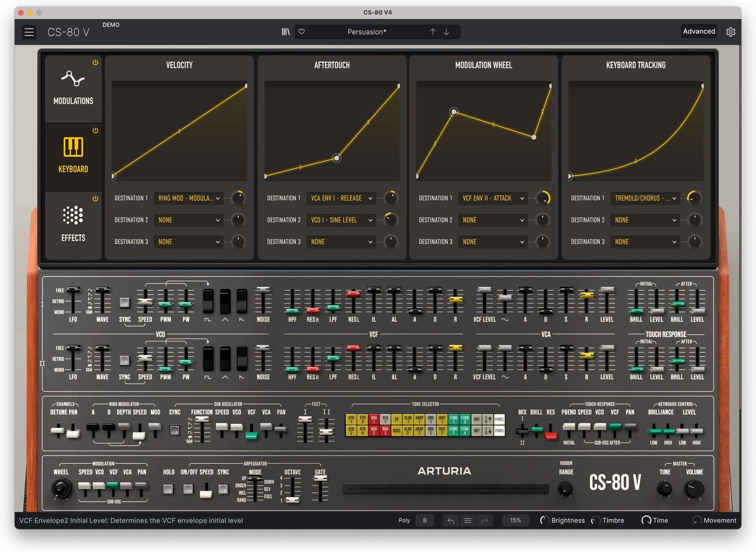This screenshot has height=552, width=756.
Task: Open settings gear icon
Action: pos(731,32)
